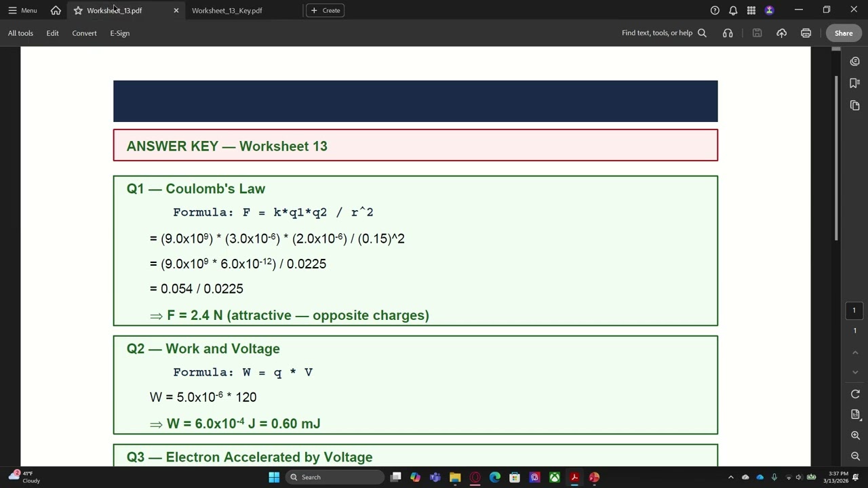This screenshot has height=488, width=868.
Task: Open the Acrobat Menu hamburger button
Action: 22,10
